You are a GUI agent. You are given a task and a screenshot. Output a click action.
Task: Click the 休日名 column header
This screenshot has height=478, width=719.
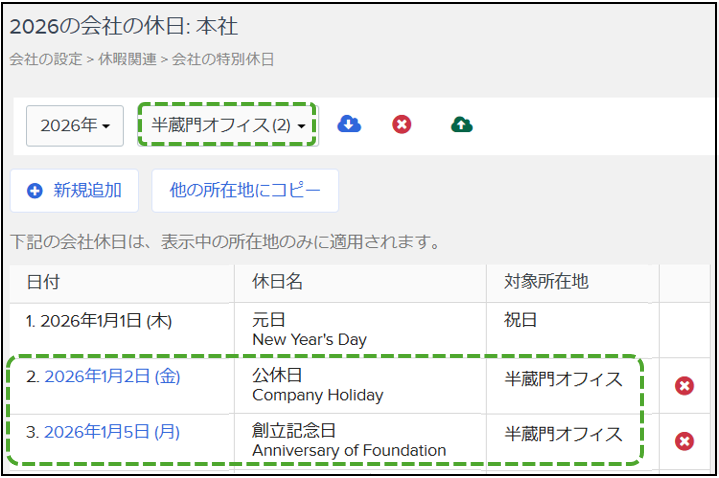(277, 282)
